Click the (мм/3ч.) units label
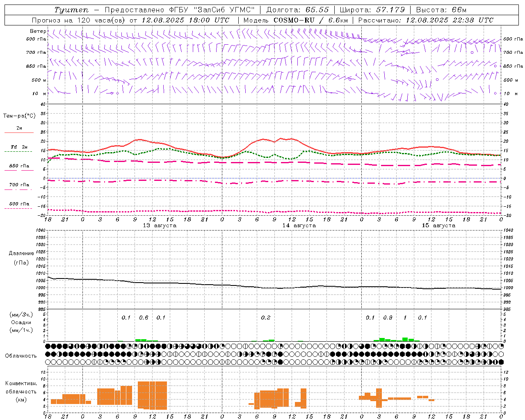This screenshot has width=525, height=420. click(x=21, y=315)
